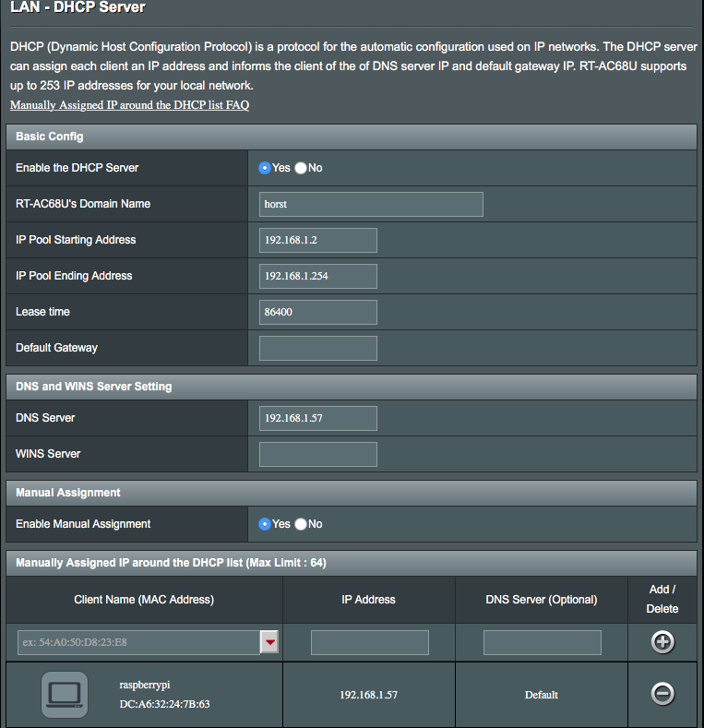Click the RT-AC68U's Domain Name field
This screenshot has width=704, height=728.
click(371, 204)
